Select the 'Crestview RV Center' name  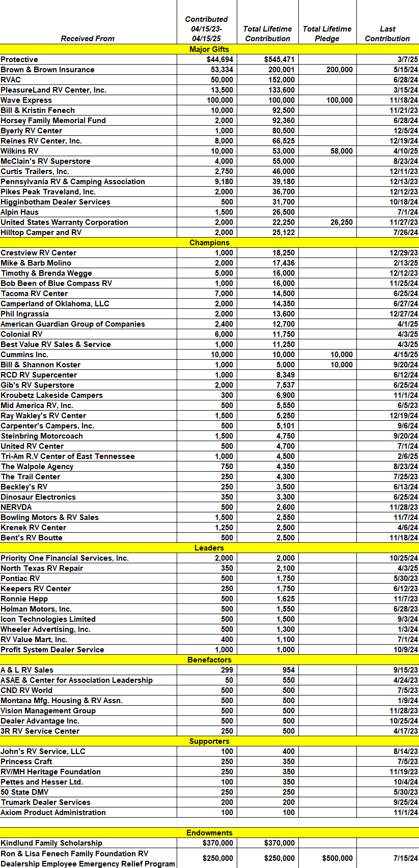pos(38,253)
